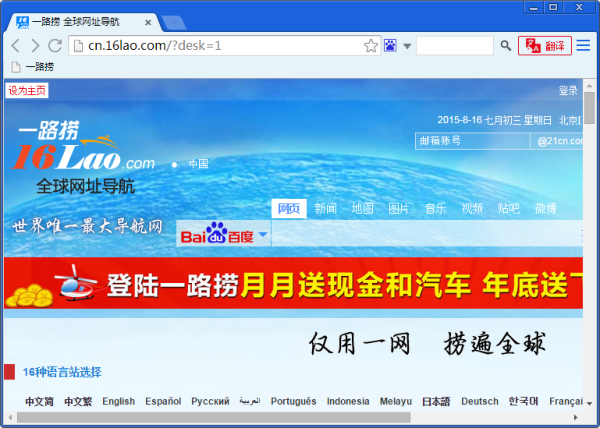Focus the toolbar search box
The image size is (600, 428).
(455, 46)
